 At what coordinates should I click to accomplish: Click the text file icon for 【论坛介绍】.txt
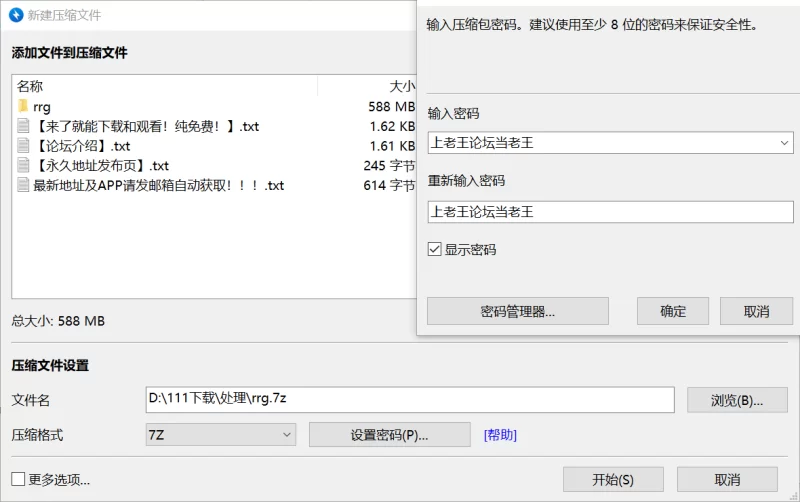pos(23,146)
